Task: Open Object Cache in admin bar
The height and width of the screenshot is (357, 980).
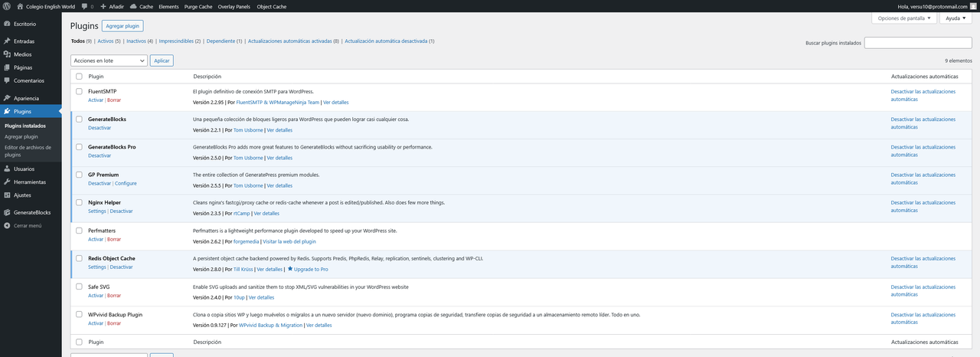Action: [x=271, y=6]
